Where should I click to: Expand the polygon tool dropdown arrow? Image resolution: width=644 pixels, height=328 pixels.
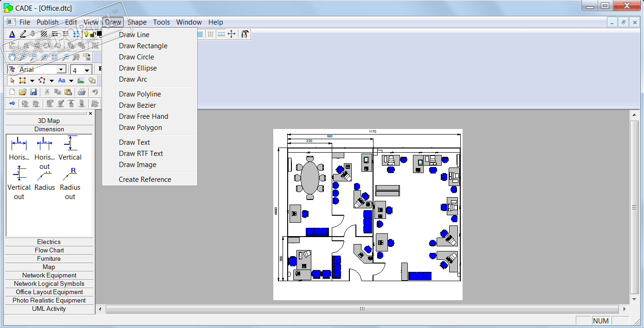coord(52,81)
